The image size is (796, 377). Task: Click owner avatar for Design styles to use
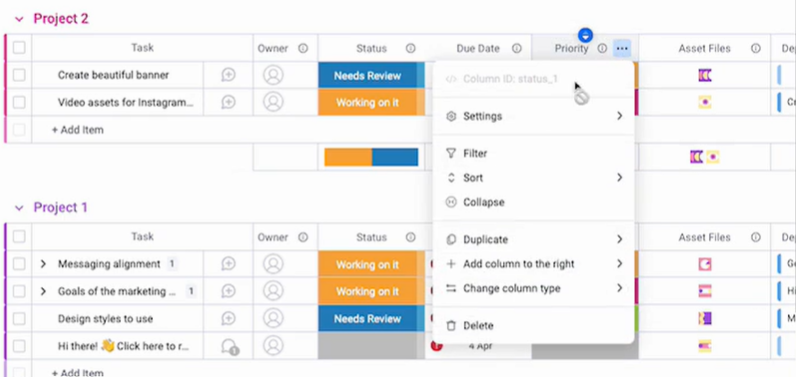[273, 319]
